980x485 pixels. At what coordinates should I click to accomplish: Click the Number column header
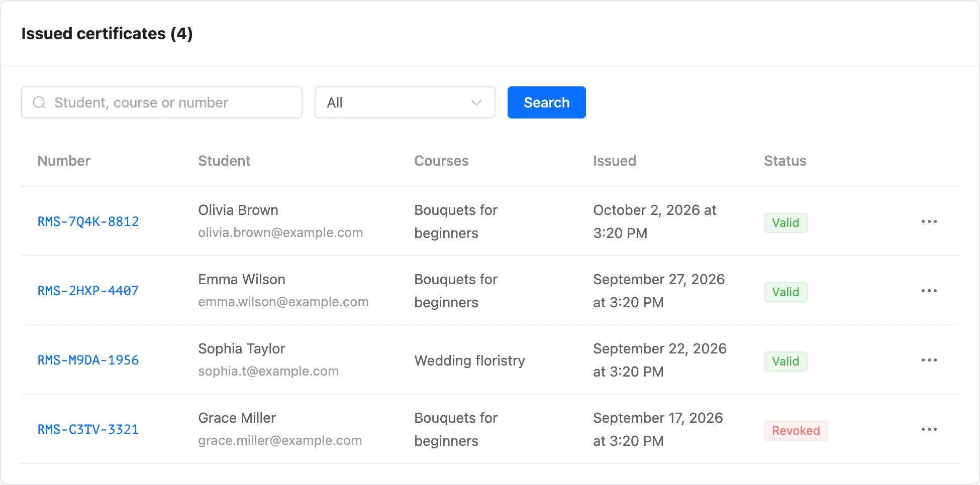click(x=64, y=161)
